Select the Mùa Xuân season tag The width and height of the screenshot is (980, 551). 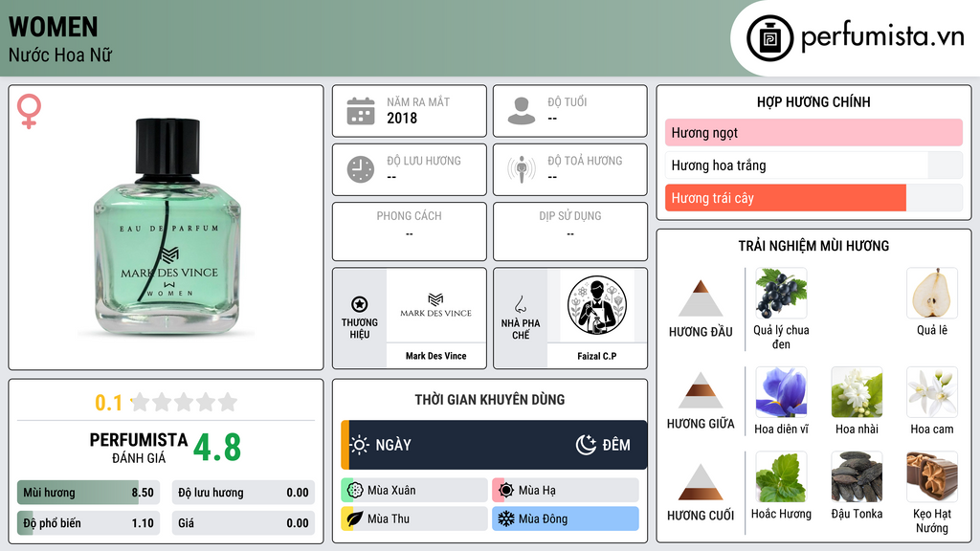pos(414,491)
